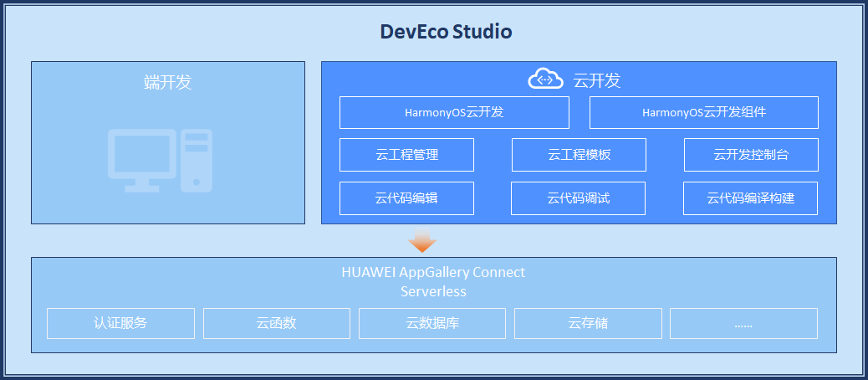868x380 pixels.
Task: Click the Serverless text
Action: [x=433, y=291]
